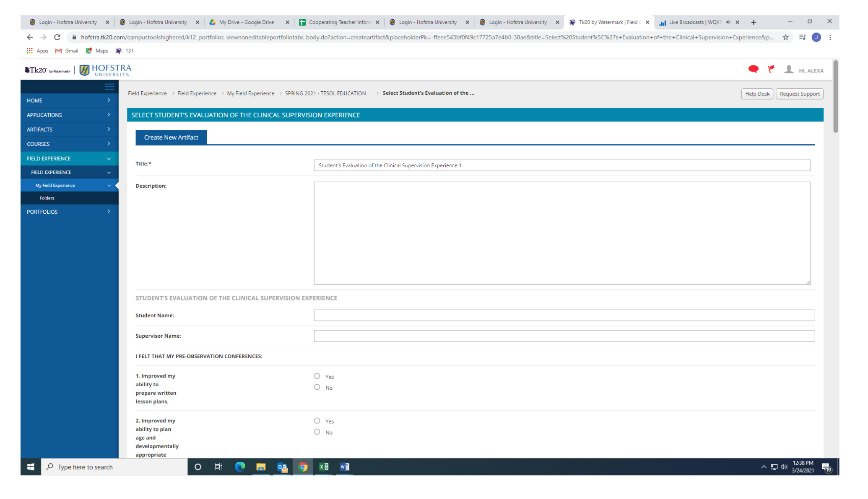
Task: Click the red flag notifications icon
Action: point(771,69)
